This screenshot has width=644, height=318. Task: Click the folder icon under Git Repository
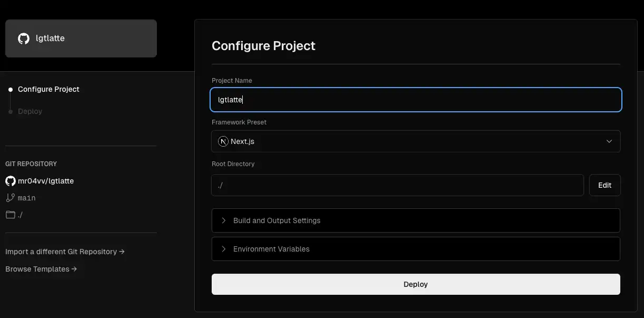coord(10,215)
